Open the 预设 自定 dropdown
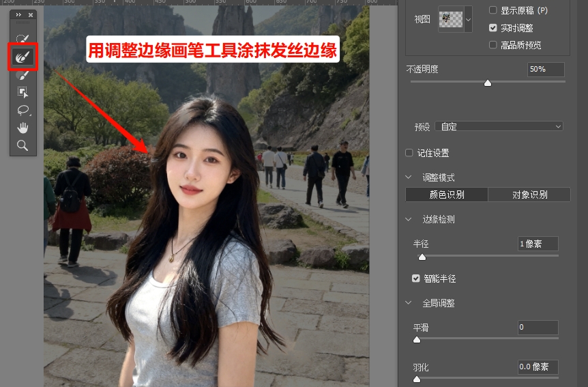 [499, 126]
